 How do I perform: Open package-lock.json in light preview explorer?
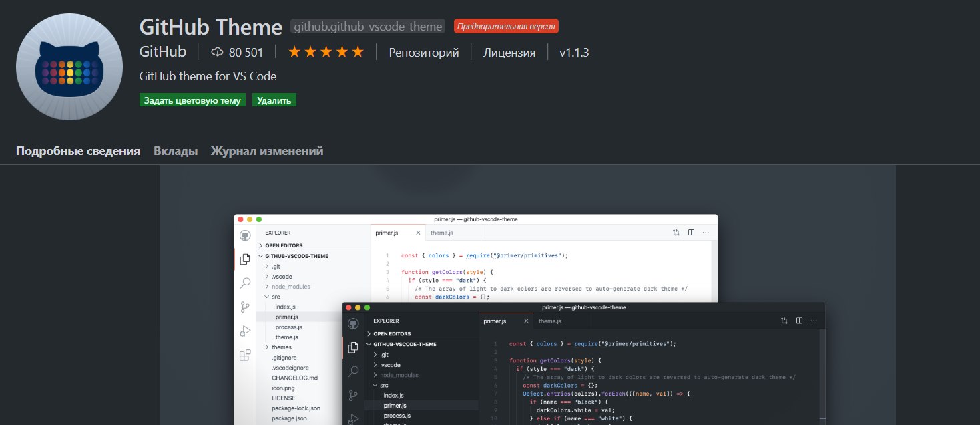point(296,408)
